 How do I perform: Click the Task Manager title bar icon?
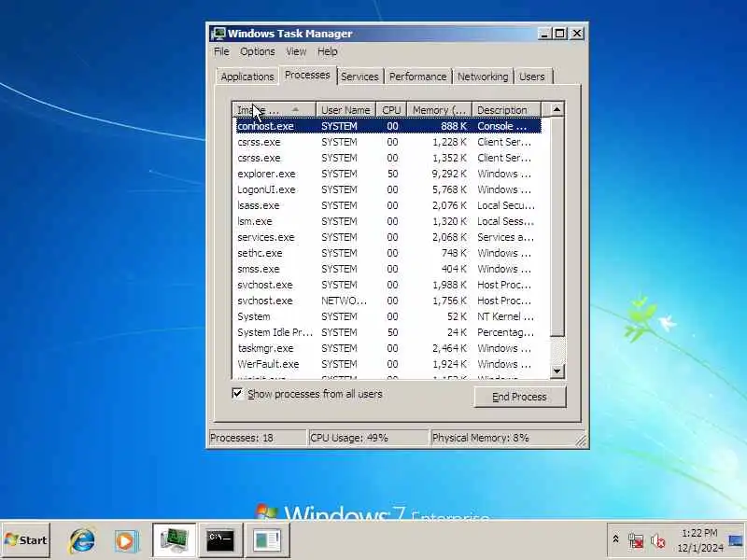coord(218,34)
